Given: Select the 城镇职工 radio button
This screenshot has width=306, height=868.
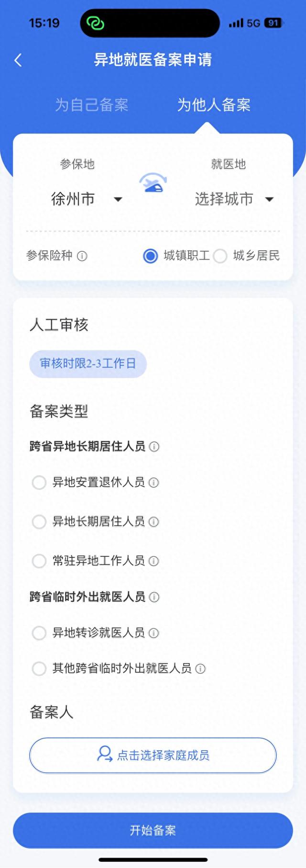Looking at the screenshot, I should point(151,256).
